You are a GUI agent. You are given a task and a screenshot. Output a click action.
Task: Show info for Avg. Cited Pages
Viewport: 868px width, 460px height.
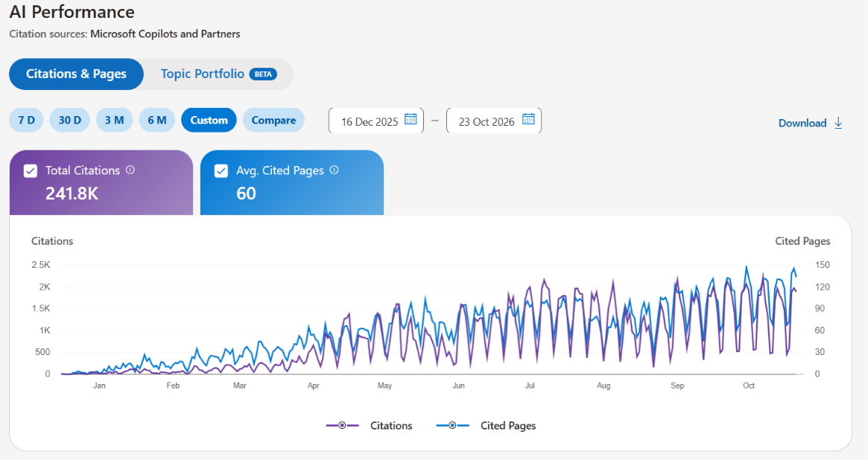click(334, 170)
